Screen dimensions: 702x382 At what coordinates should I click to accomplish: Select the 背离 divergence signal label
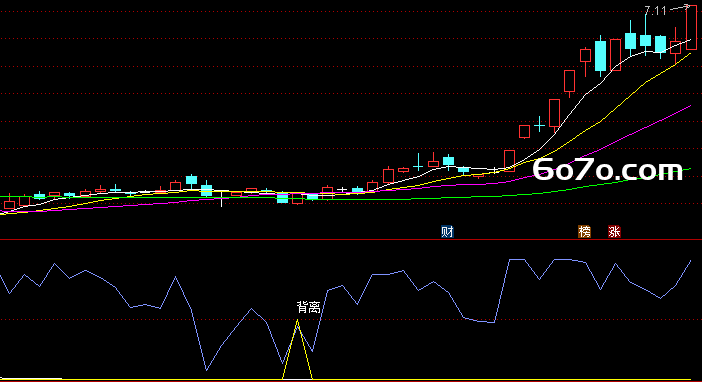pyautogui.click(x=308, y=307)
